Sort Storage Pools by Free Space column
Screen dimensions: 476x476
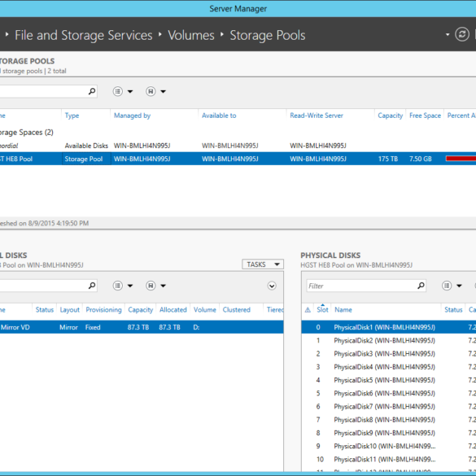(425, 116)
